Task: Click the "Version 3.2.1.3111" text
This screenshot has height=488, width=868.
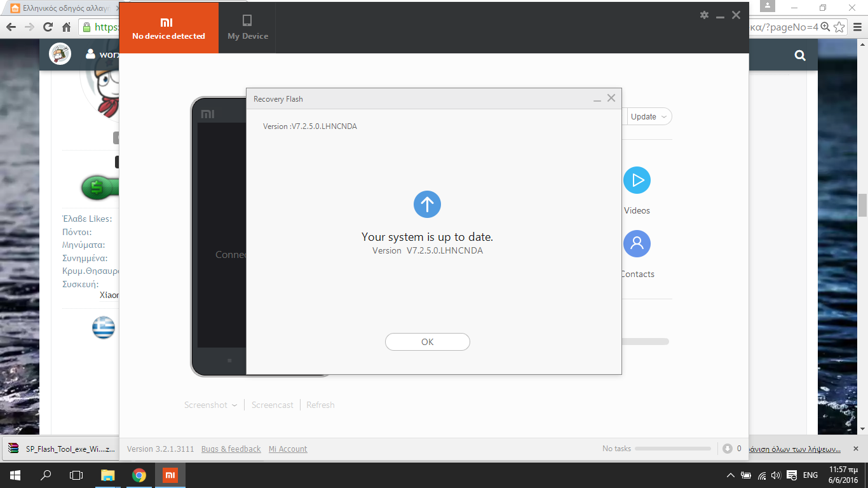Action: point(160,449)
